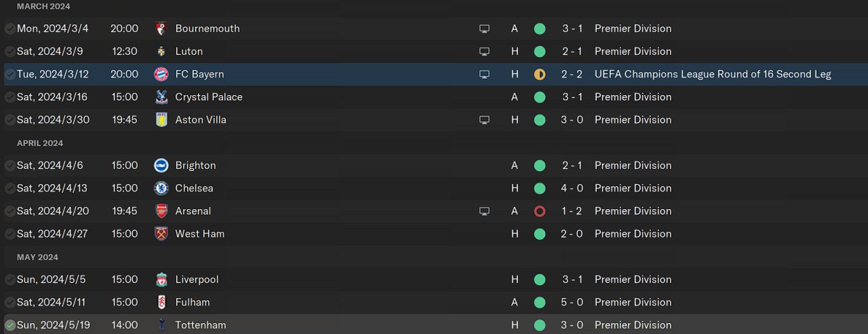Click the Chelsea club badge icon
Viewport: 868px width, 334px height.
(x=161, y=188)
